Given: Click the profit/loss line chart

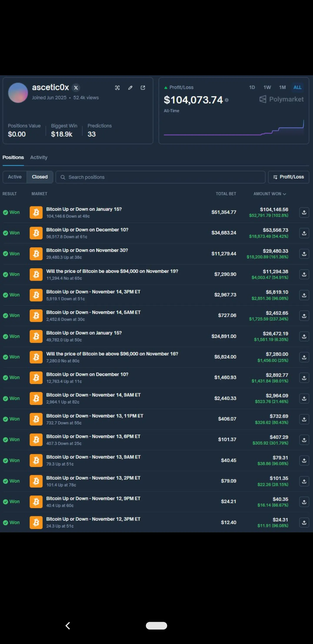Looking at the screenshot, I should pos(234,128).
